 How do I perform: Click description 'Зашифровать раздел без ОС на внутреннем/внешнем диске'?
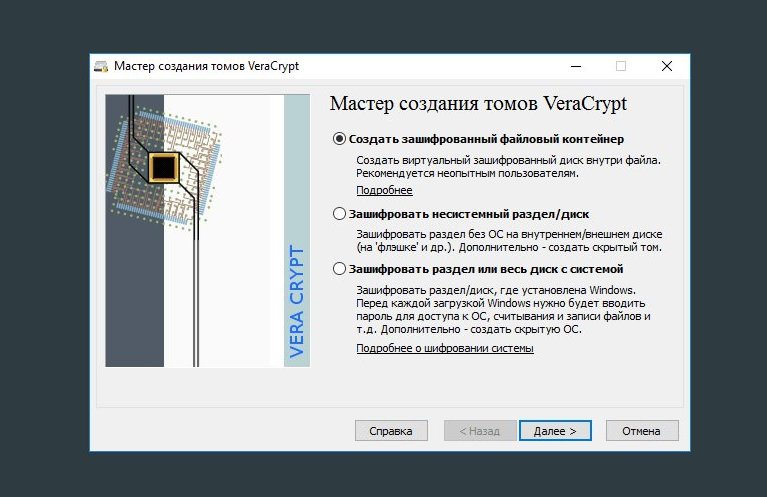509,234
